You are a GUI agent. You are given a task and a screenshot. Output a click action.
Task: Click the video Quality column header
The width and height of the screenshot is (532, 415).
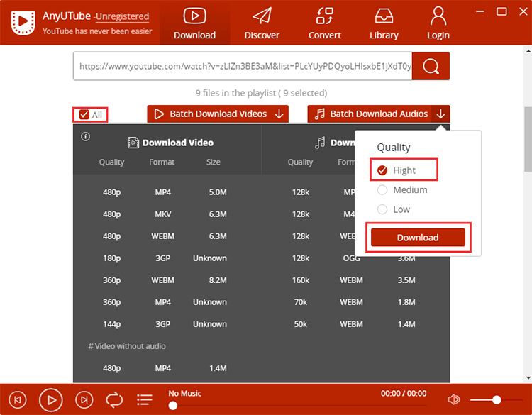111,162
